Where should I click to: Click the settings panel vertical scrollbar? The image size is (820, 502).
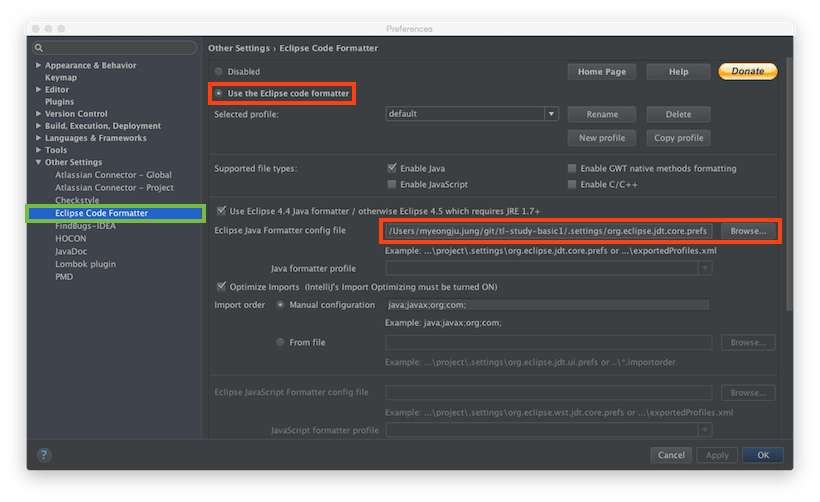[x=789, y=183]
